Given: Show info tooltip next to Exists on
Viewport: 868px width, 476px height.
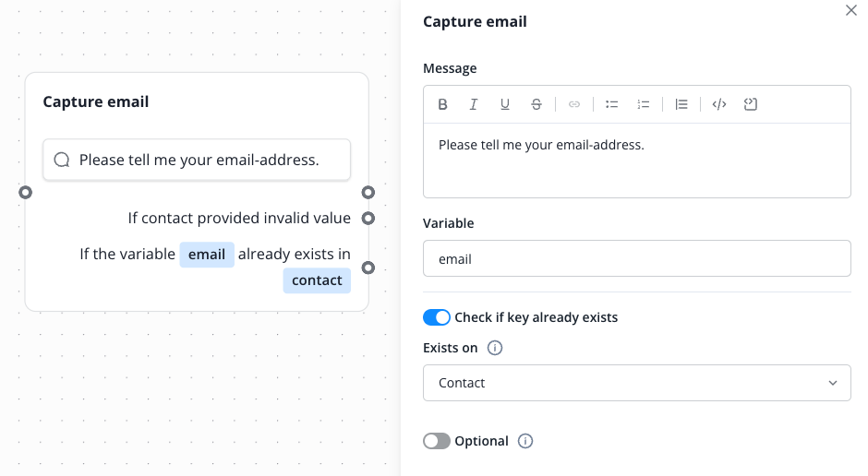Looking at the screenshot, I should point(495,349).
